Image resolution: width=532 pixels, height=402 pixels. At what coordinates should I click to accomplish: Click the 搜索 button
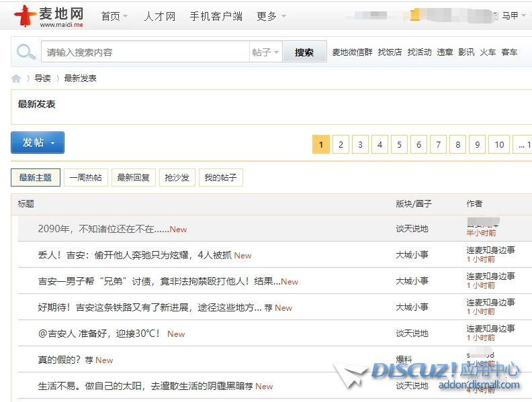304,52
